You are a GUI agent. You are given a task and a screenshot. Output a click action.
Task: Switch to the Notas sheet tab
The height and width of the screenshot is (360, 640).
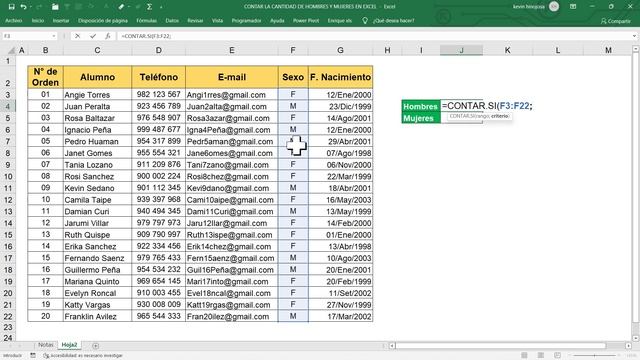coord(46,345)
